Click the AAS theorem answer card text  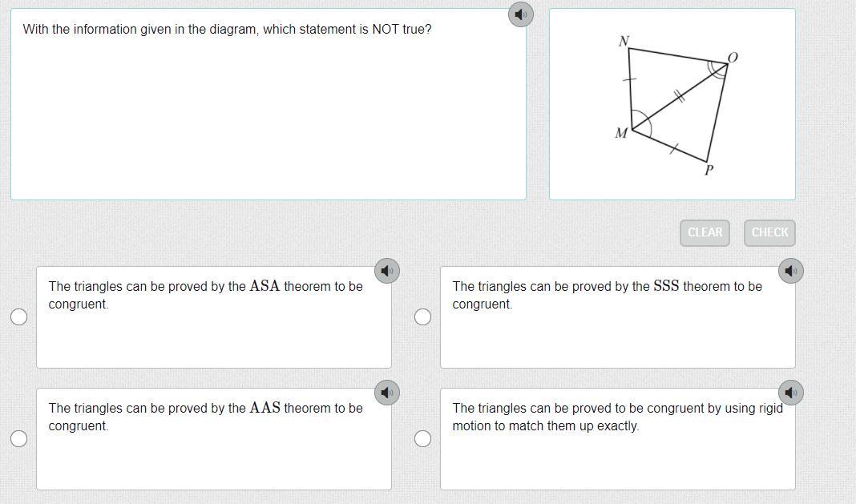[x=205, y=417]
